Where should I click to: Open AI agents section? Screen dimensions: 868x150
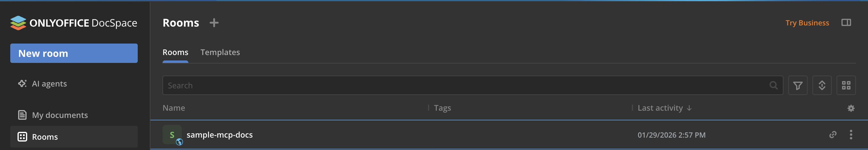pos(49,83)
